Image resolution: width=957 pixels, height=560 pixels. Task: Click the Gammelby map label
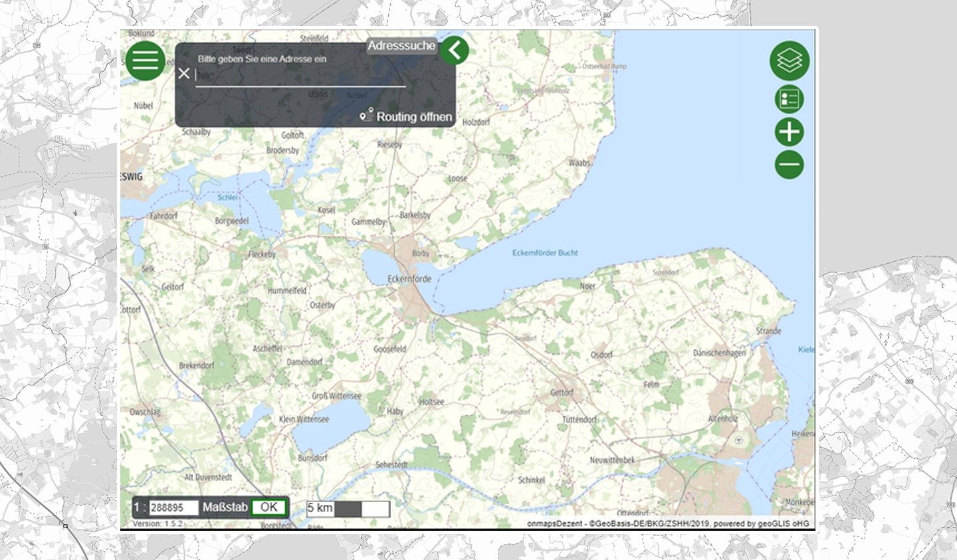click(x=368, y=222)
